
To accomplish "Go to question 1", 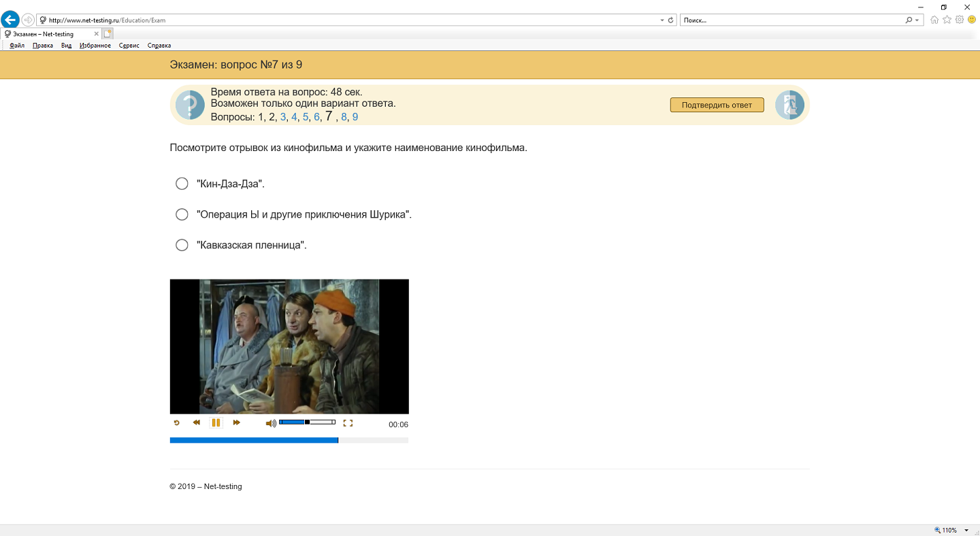I will [261, 117].
